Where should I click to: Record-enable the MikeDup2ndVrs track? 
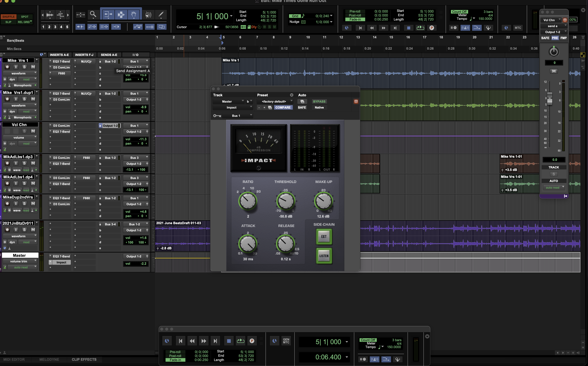point(7,204)
